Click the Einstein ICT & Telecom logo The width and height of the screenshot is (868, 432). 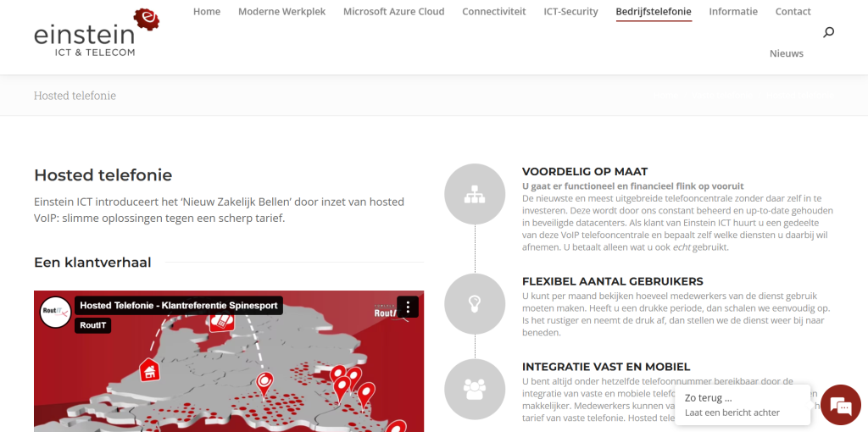click(x=97, y=33)
